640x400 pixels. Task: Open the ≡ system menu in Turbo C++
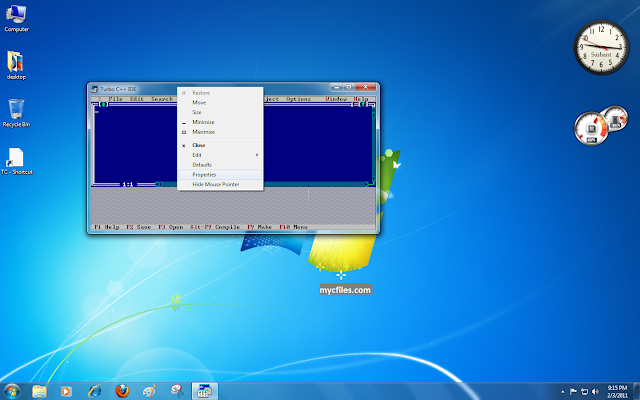[99, 99]
